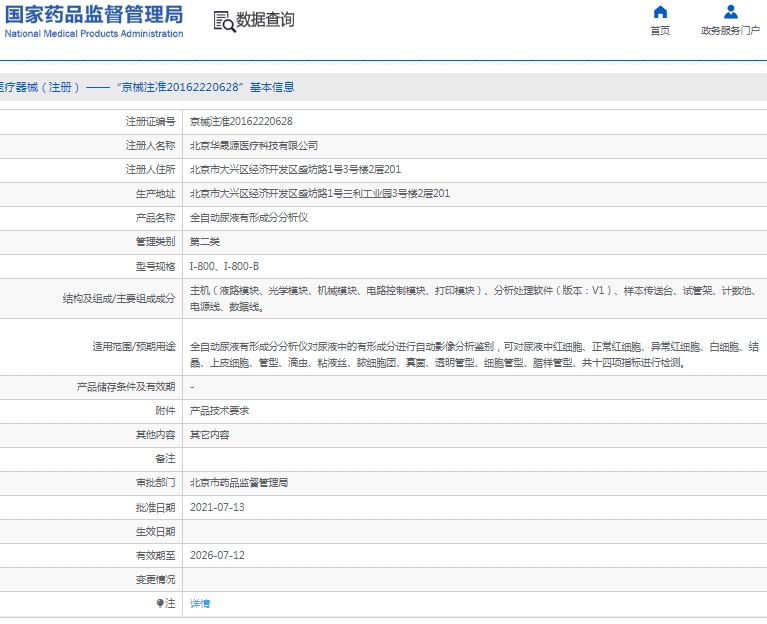Click the 批准日期 label
The image size is (767, 624).
pos(156,507)
